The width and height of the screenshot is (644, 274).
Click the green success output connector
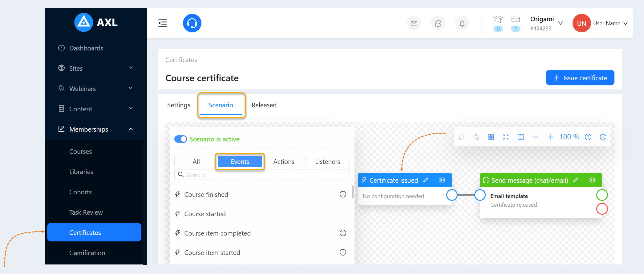[602, 195]
